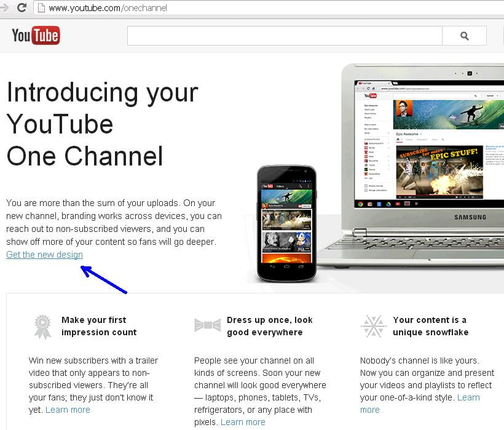Screen dimensions: 504x430
Task: Click the award ribbon icon
Action: 43,327
